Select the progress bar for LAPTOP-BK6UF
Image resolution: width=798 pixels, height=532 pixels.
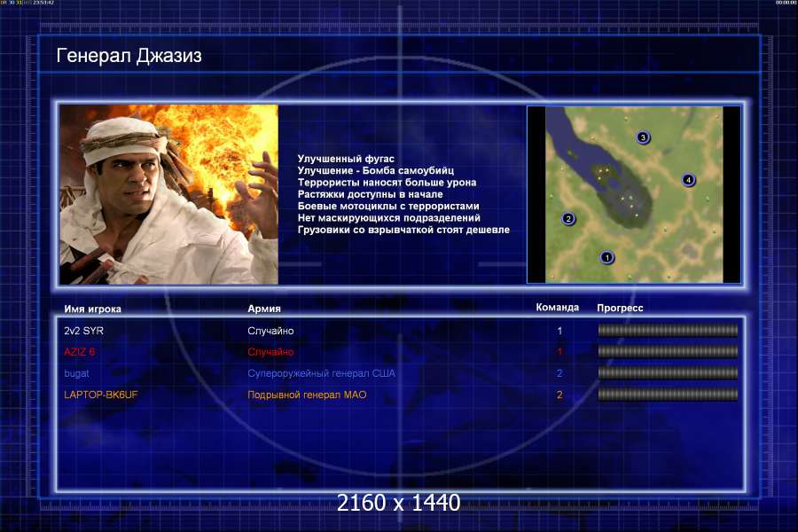[x=668, y=395]
